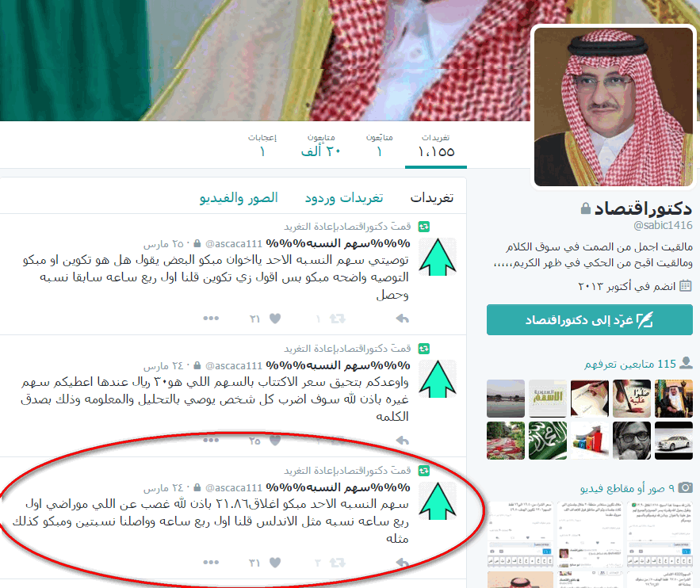
Task: Open more options on 25 مارس tweet
Action: tap(211, 318)
